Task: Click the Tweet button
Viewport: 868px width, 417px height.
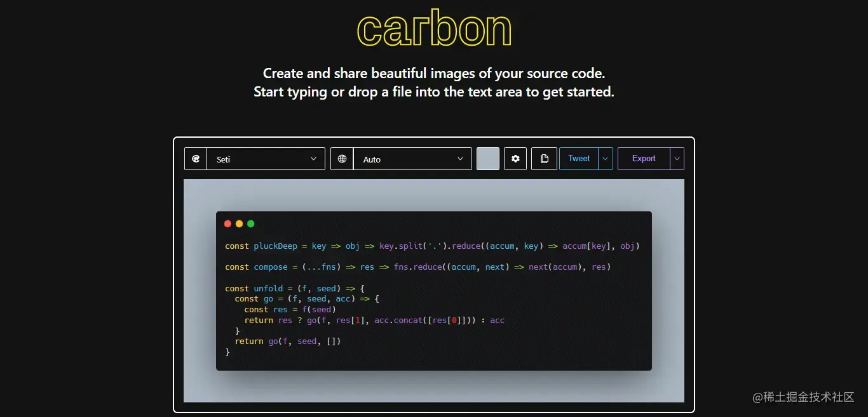Action: [x=578, y=159]
